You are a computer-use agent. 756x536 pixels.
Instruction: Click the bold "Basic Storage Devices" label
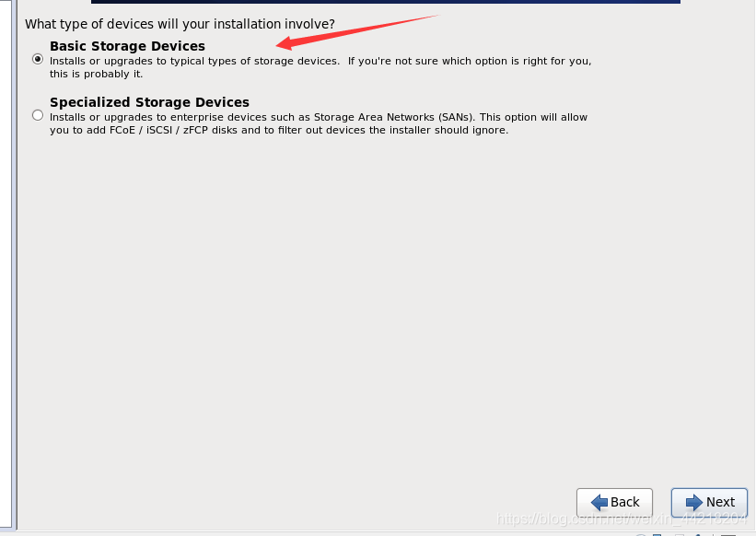tap(127, 46)
